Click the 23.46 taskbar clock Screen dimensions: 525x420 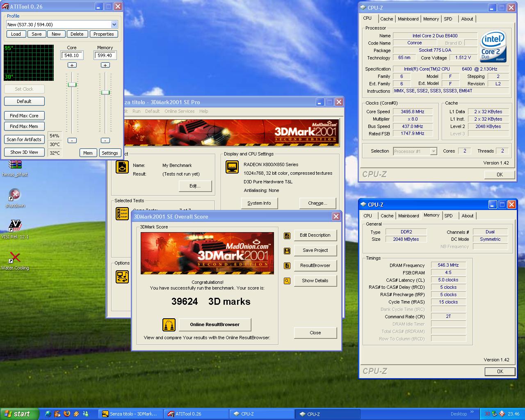514,414
